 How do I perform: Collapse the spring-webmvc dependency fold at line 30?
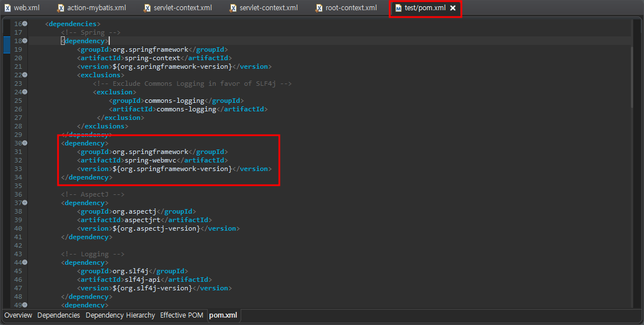click(x=25, y=143)
